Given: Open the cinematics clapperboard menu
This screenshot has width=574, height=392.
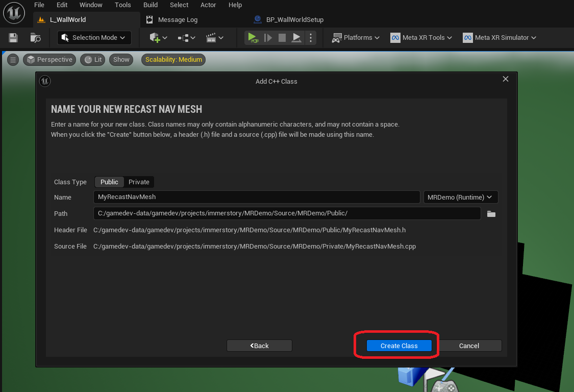Looking at the screenshot, I should click(x=214, y=38).
